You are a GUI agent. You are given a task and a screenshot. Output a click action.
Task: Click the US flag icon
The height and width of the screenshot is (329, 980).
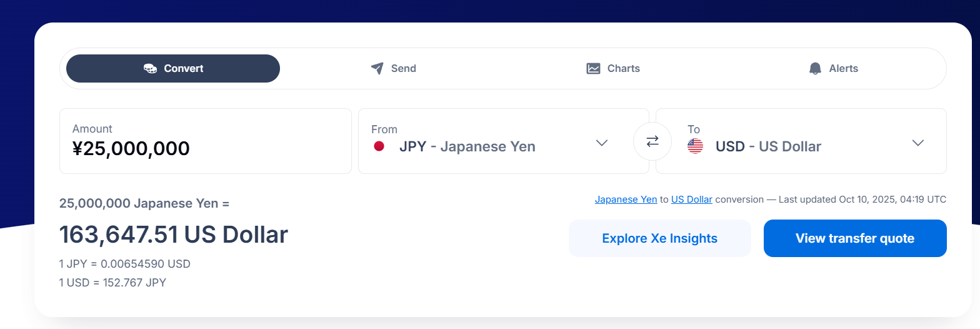click(x=695, y=146)
